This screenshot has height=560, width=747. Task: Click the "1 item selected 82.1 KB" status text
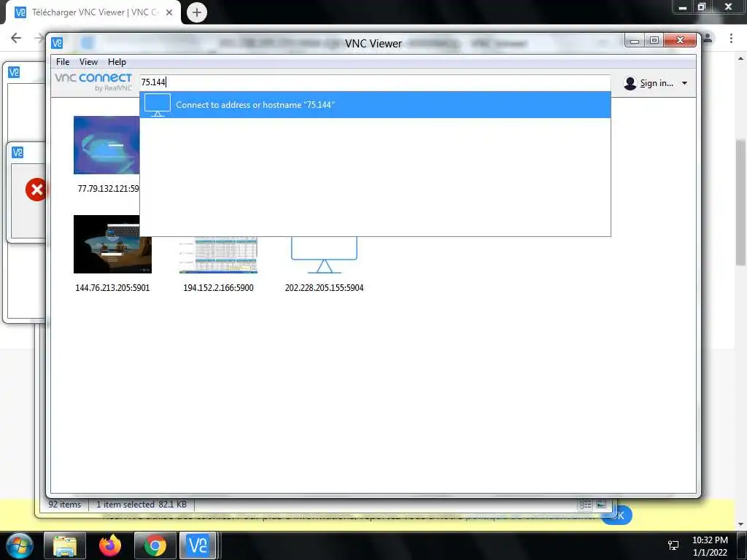142,505
